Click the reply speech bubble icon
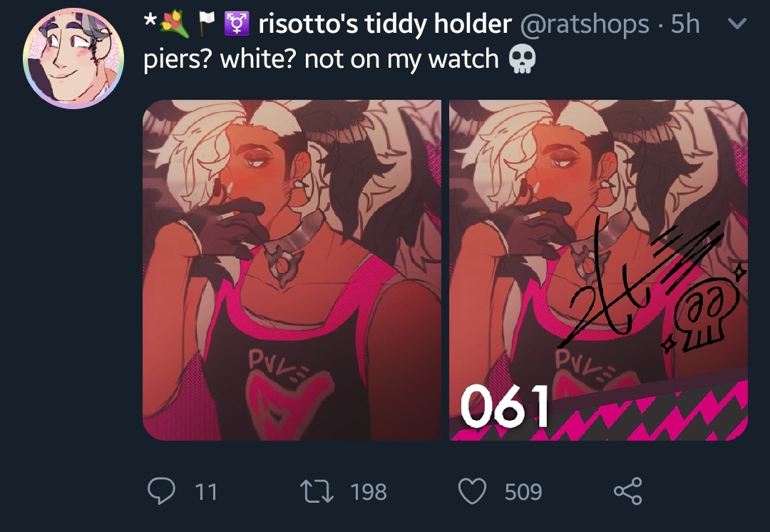This screenshot has height=532, width=770. (x=162, y=491)
